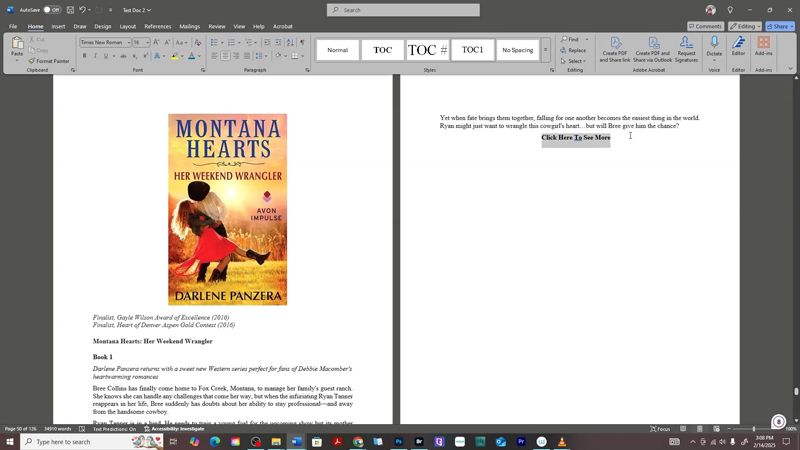Expand the Styles gallery
Viewport: 800px width, 450px height.
(545, 50)
